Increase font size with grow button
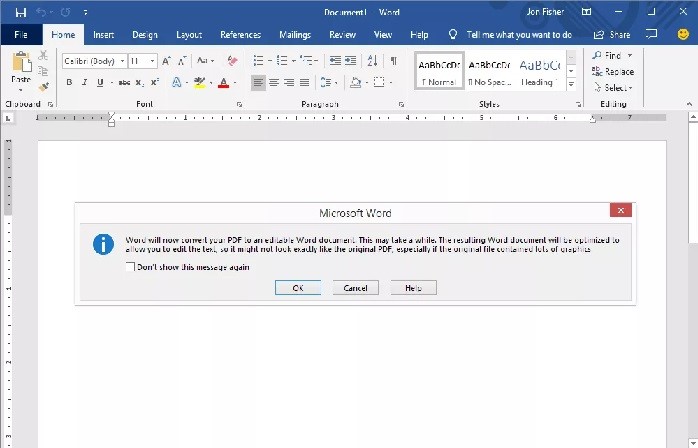This screenshot has height=448, width=698. click(x=166, y=61)
